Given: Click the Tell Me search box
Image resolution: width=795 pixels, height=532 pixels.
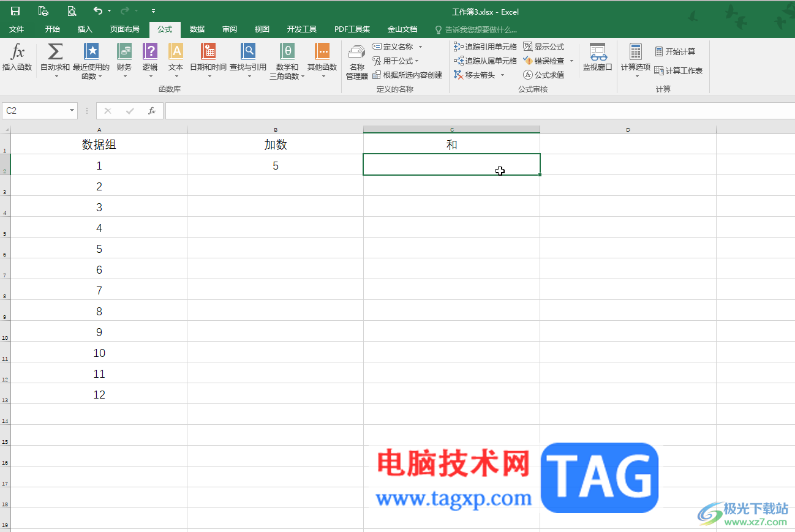Looking at the screenshot, I should tap(477, 29).
